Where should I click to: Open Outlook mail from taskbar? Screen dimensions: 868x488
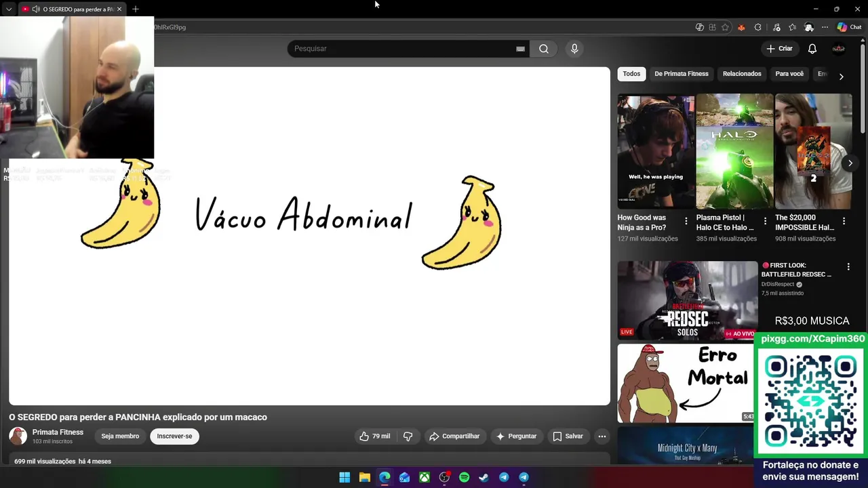coord(405,477)
